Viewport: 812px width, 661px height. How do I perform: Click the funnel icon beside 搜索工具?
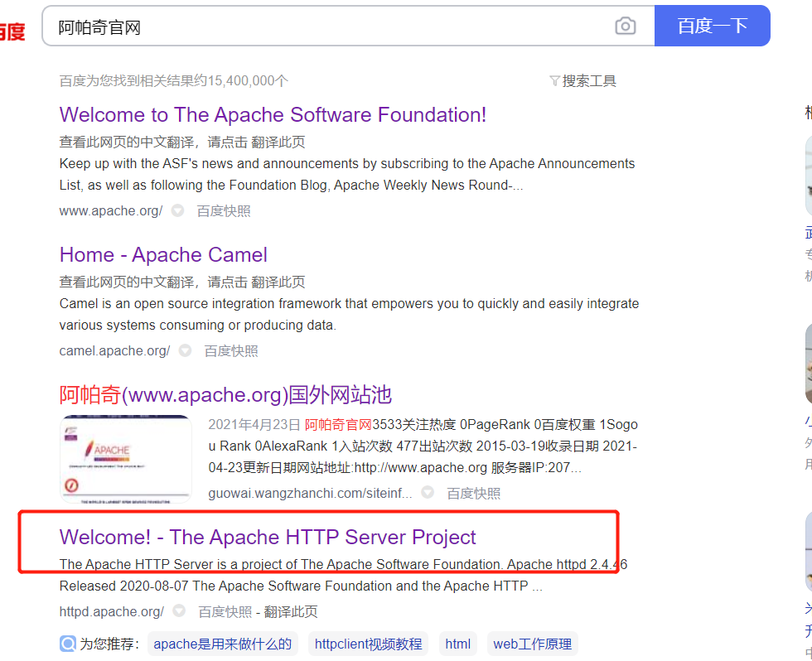click(x=553, y=80)
